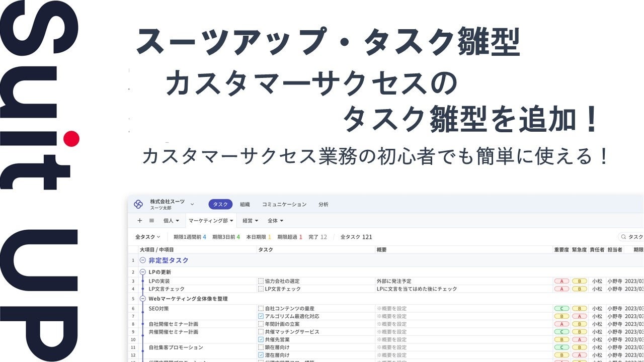Check the 年間計画の立案 task checkbox

pyautogui.click(x=261, y=324)
